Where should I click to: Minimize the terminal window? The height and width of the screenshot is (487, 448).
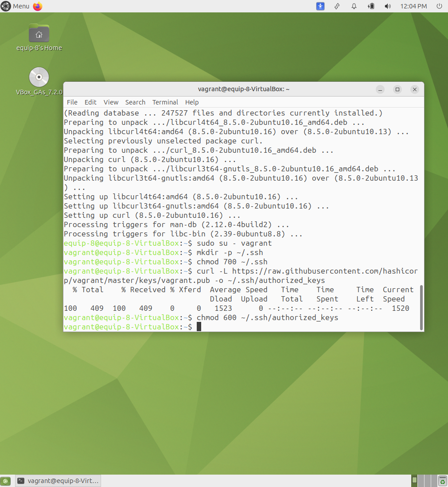tap(380, 89)
